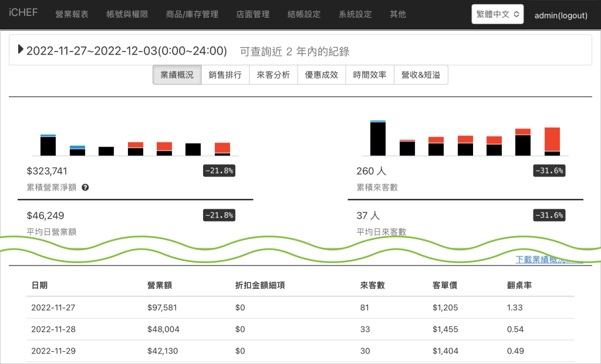The height and width of the screenshot is (364, 601).
Task: Click the help question mark beside 累積營業淨額
Action: [86, 188]
